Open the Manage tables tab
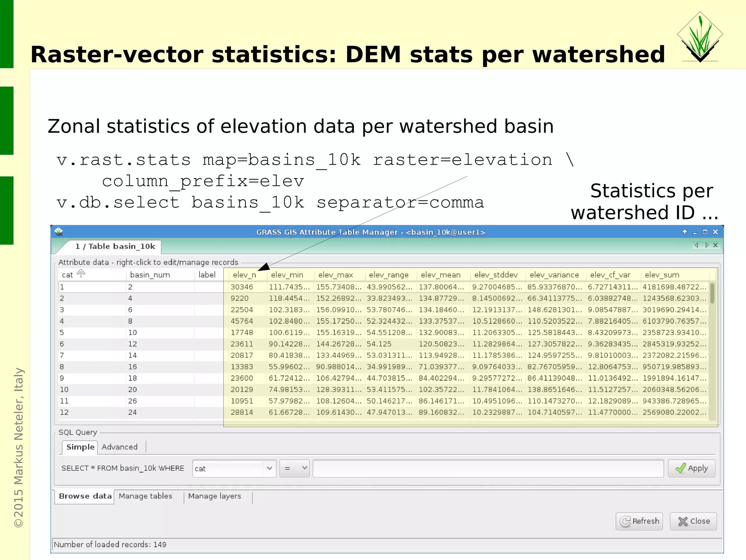746x560 pixels. point(145,496)
